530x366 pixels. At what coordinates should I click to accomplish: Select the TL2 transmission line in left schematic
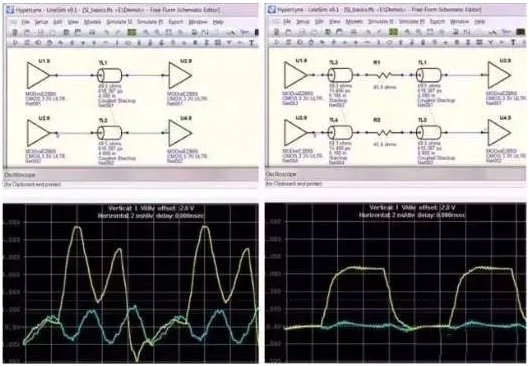pos(110,133)
